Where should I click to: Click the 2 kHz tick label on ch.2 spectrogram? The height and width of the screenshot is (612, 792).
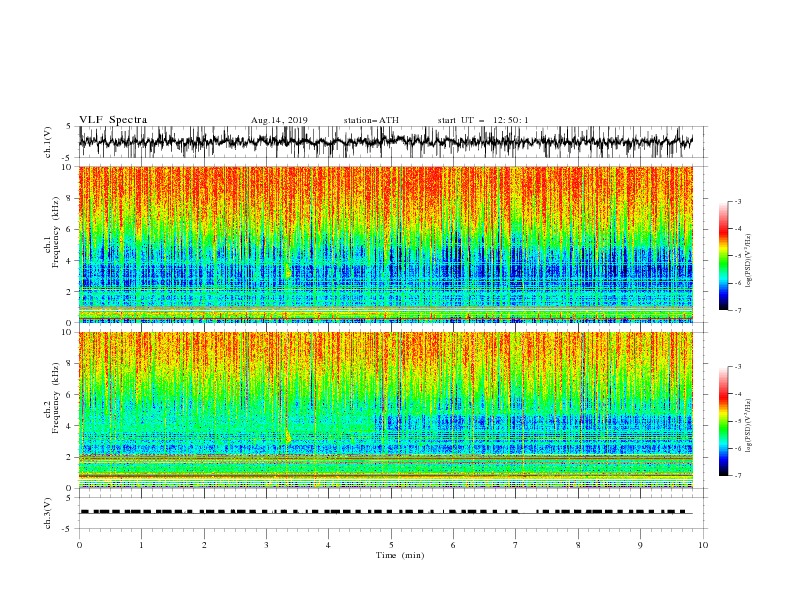click(x=70, y=457)
